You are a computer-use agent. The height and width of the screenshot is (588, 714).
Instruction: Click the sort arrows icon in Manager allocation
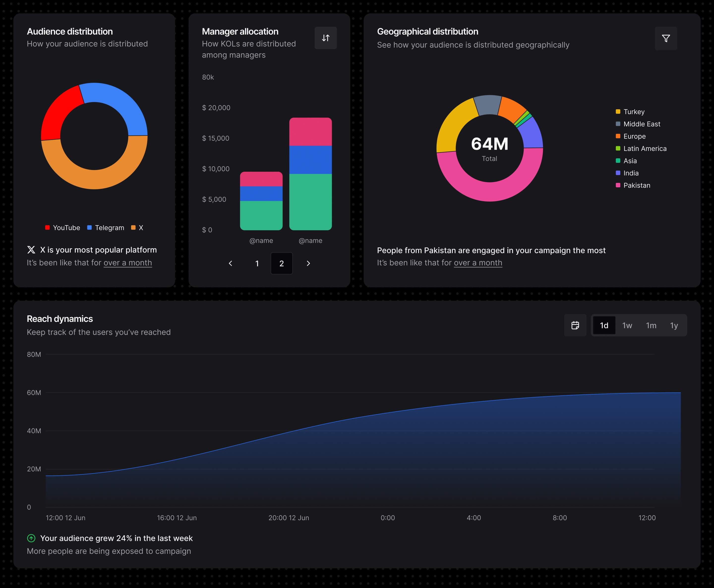coord(325,38)
